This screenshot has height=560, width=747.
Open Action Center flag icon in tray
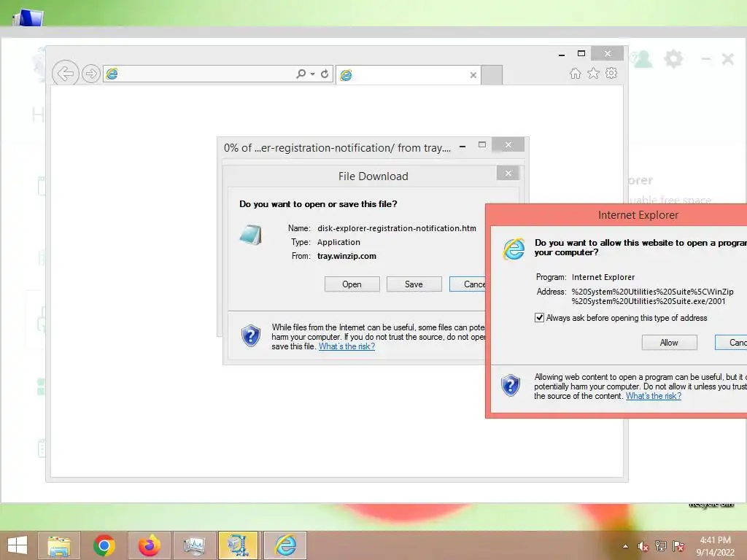tap(678, 546)
